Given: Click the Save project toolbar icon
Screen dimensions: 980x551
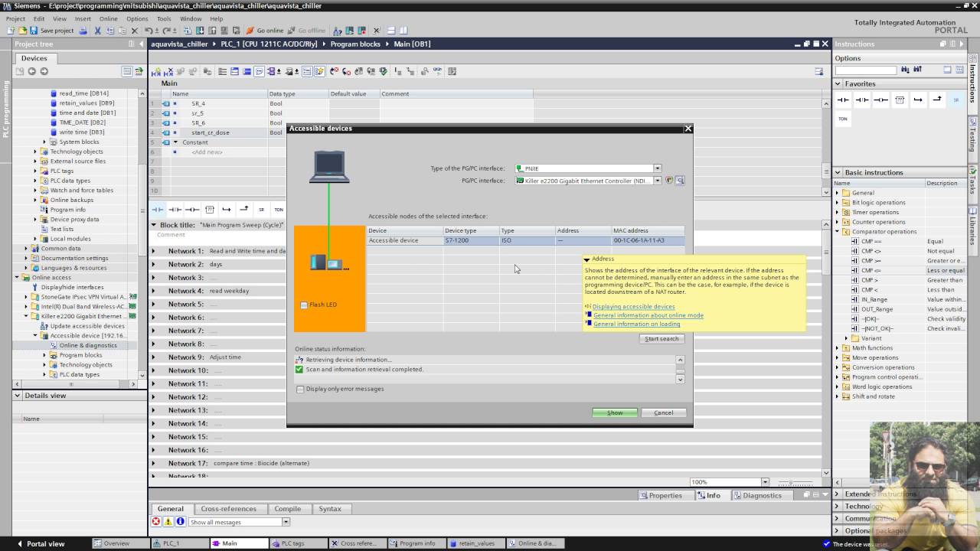Looking at the screenshot, I should coord(34,31).
